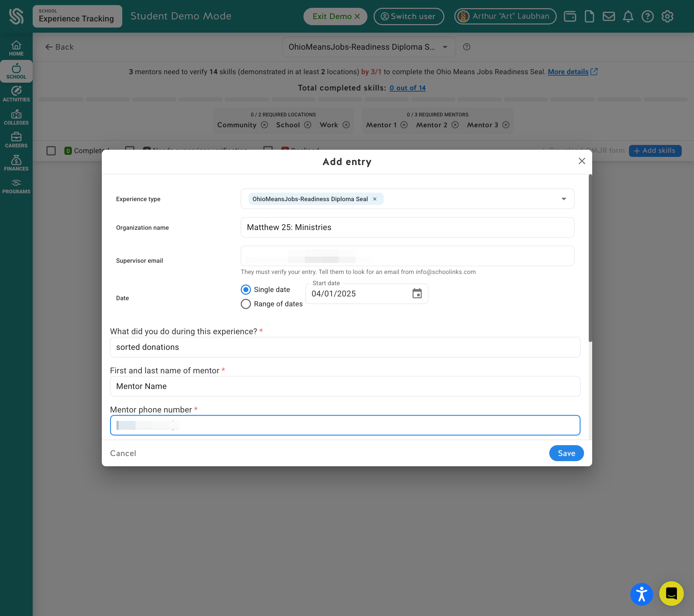Open the accessibility widget
694x616 pixels.
point(641,594)
